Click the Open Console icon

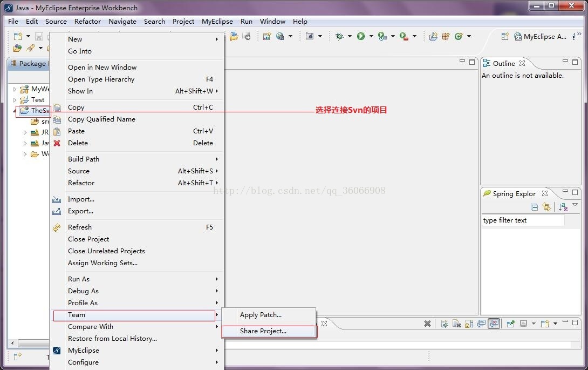(x=545, y=324)
